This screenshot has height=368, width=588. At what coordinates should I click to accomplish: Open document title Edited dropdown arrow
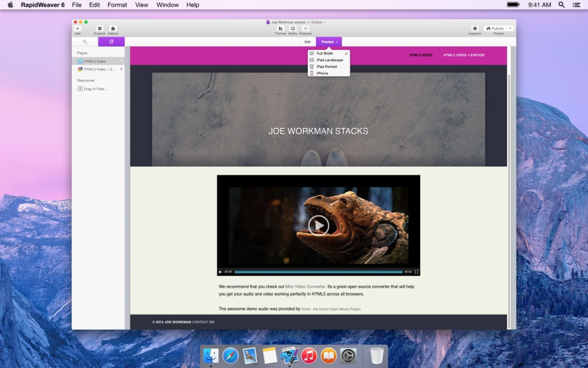(324, 22)
